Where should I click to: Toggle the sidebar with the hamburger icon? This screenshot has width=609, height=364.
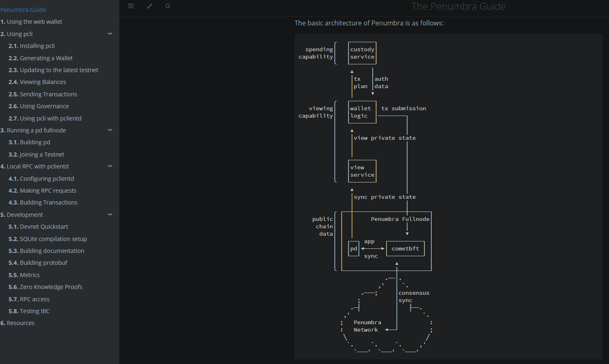(x=131, y=6)
